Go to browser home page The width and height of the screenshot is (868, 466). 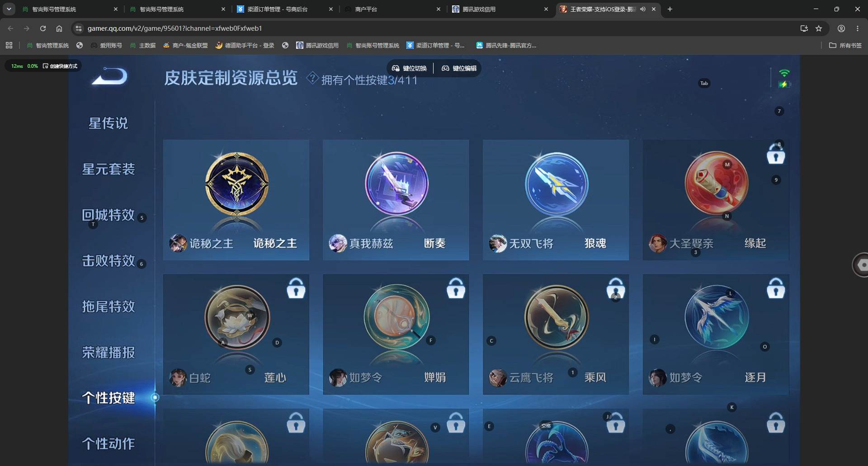pyautogui.click(x=59, y=28)
